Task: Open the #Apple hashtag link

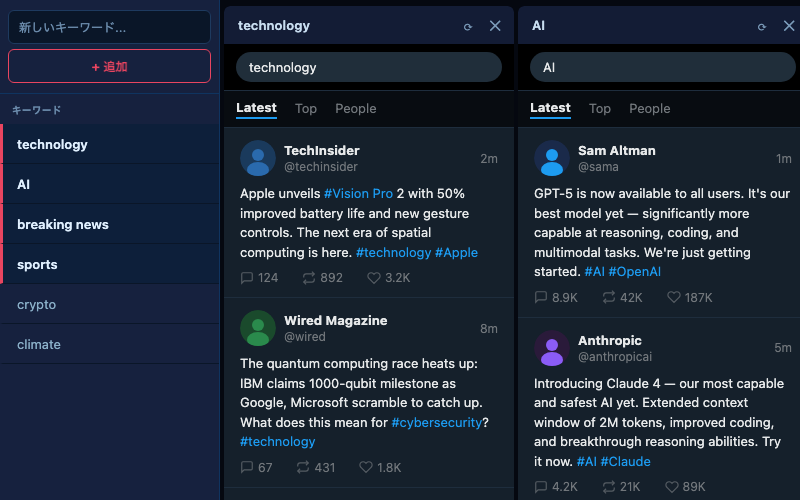Action: pos(456,253)
